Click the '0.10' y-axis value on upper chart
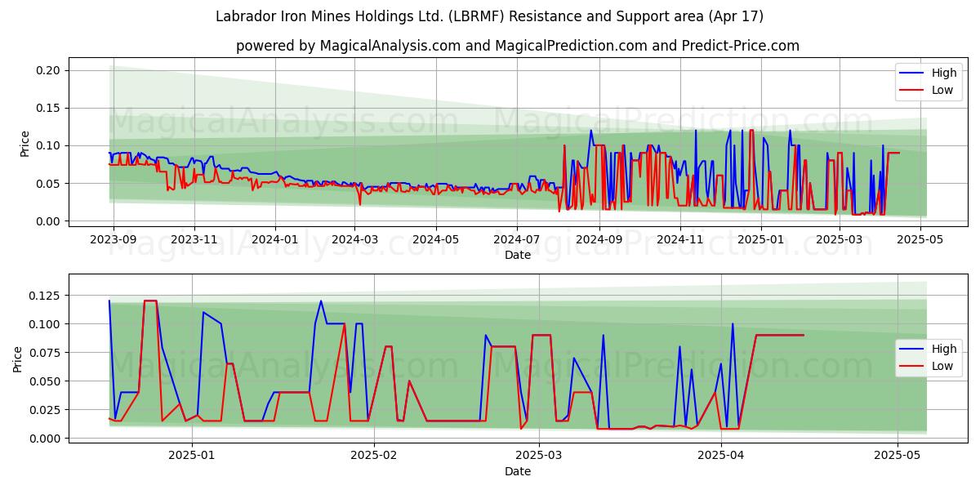 48,145
